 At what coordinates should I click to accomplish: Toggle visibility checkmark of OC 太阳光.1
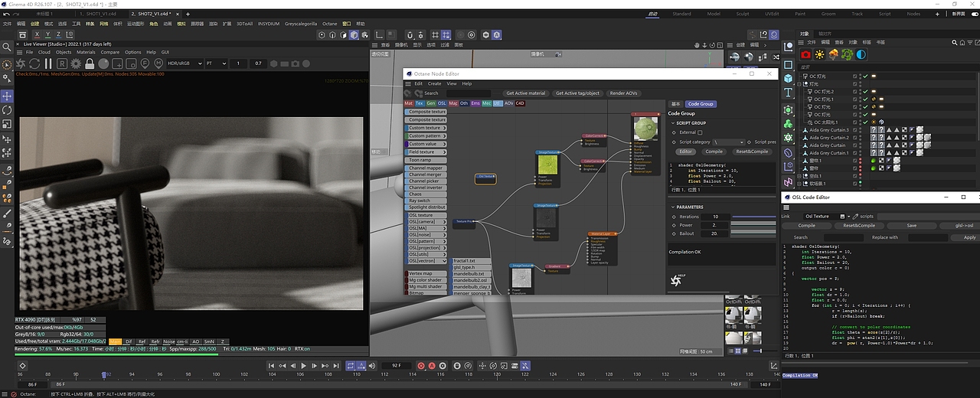(865, 122)
